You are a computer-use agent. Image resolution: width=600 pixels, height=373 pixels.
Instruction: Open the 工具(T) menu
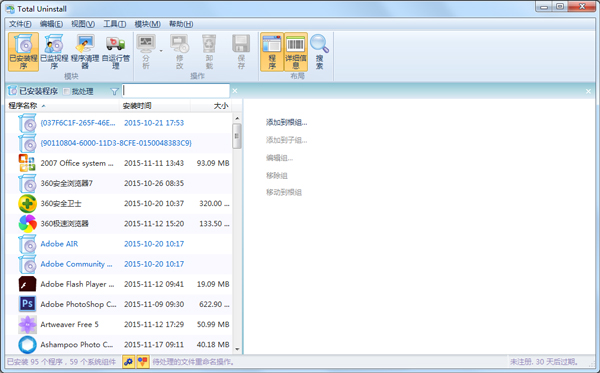114,24
